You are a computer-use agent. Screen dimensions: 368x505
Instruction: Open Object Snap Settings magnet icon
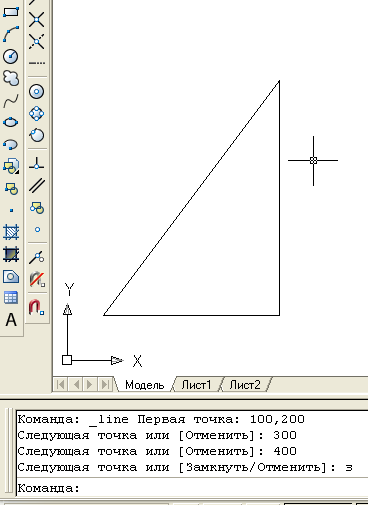37,307
